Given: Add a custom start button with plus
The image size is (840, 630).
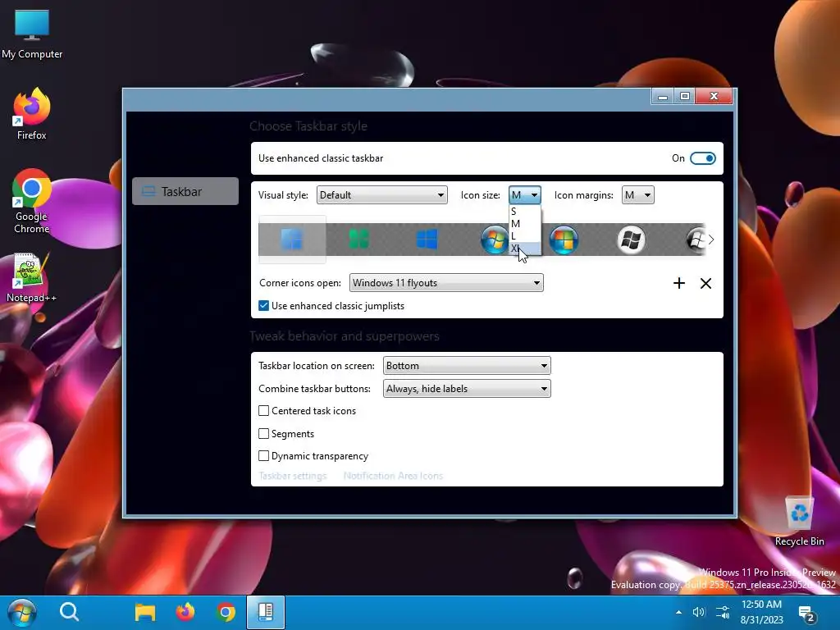Looking at the screenshot, I should pyautogui.click(x=678, y=283).
